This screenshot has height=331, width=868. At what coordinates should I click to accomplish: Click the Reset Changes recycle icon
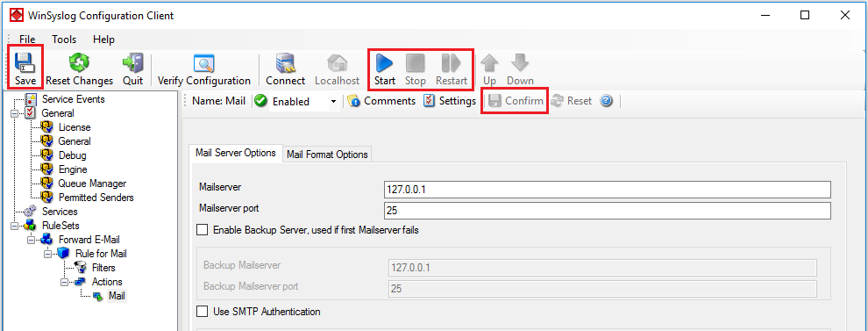point(79,62)
